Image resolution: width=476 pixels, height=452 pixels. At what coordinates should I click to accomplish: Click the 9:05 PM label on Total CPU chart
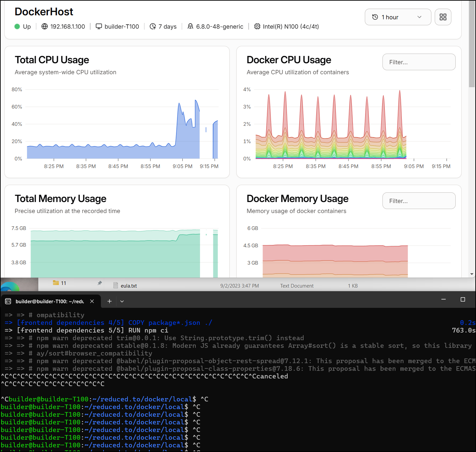coord(182,166)
